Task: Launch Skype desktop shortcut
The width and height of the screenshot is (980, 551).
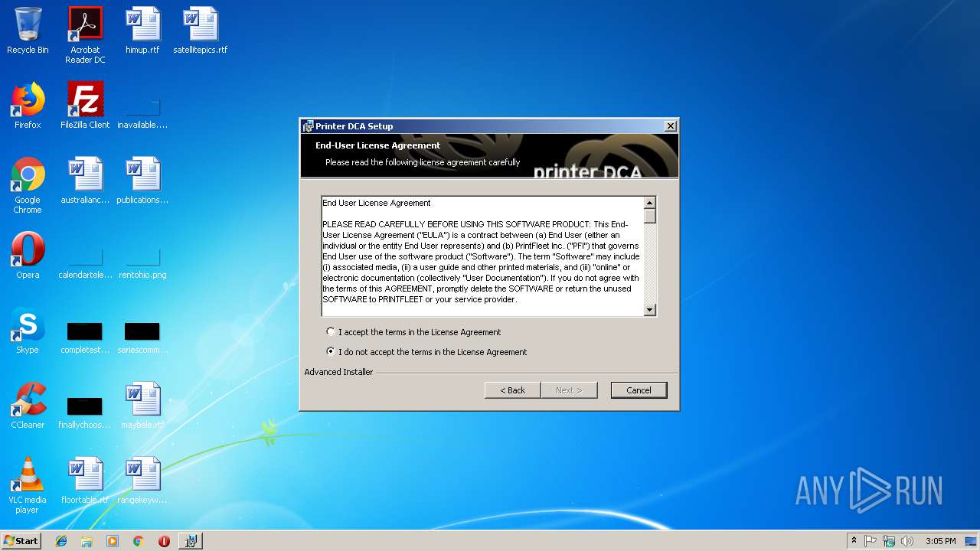Action: click(x=28, y=331)
